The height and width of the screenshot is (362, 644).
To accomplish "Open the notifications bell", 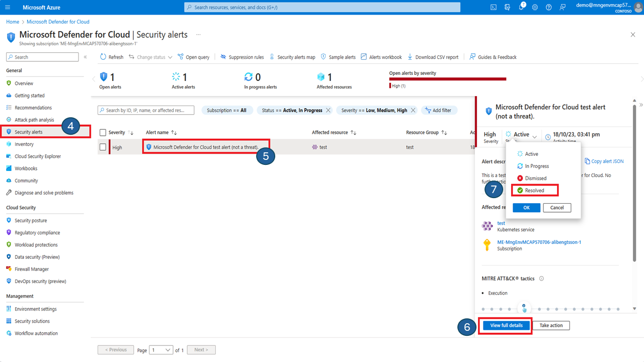I will point(521,7).
